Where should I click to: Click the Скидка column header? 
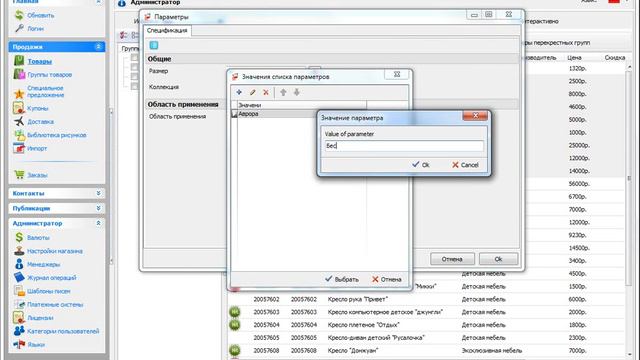point(615,58)
